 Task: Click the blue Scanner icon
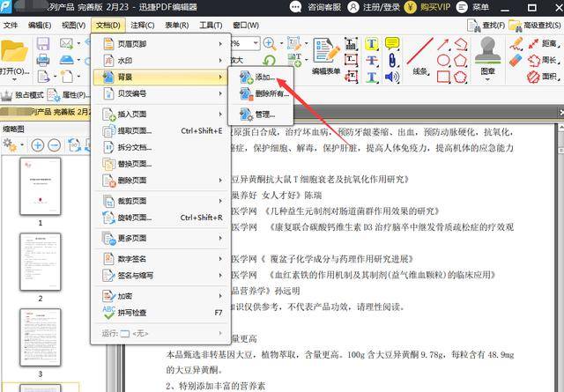(67, 60)
